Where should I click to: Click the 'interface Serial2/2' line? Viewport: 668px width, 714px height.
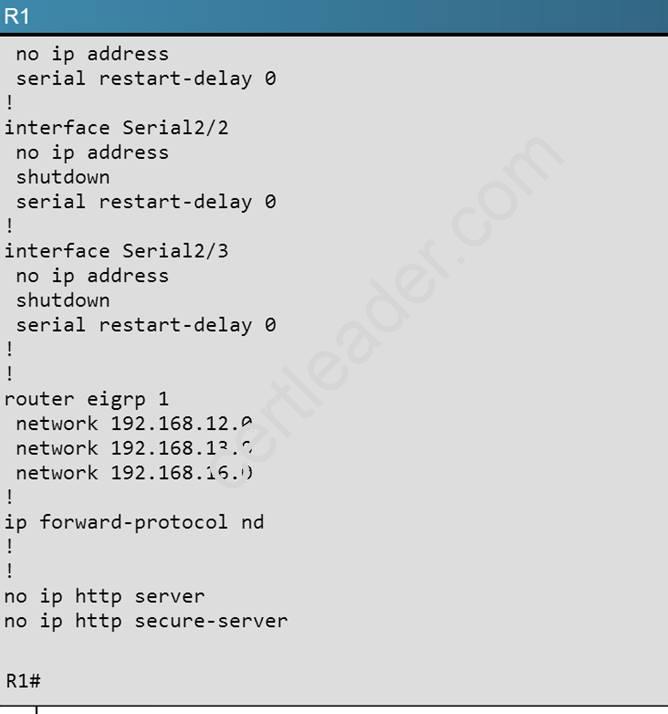click(x=116, y=128)
